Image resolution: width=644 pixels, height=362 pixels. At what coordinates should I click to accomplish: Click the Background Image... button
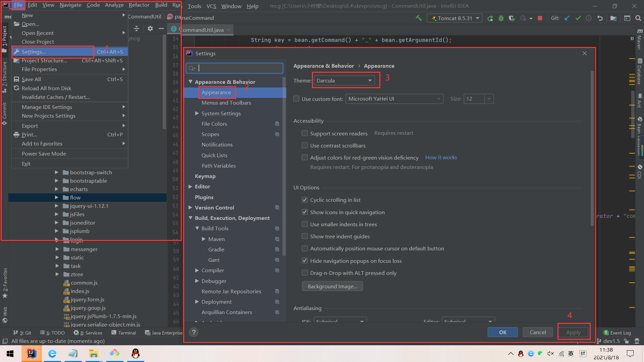click(332, 286)
